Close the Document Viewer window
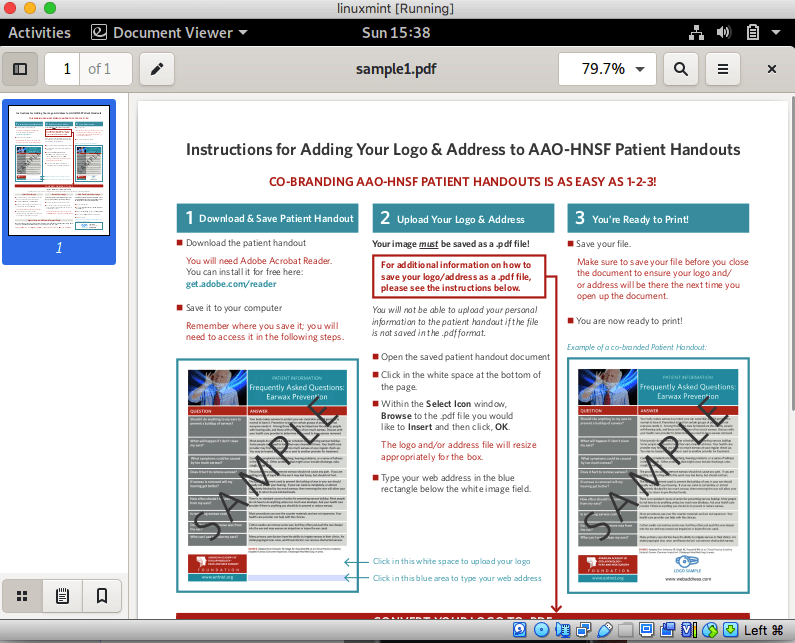The image size is (795, 643). (x=772, y=69)
